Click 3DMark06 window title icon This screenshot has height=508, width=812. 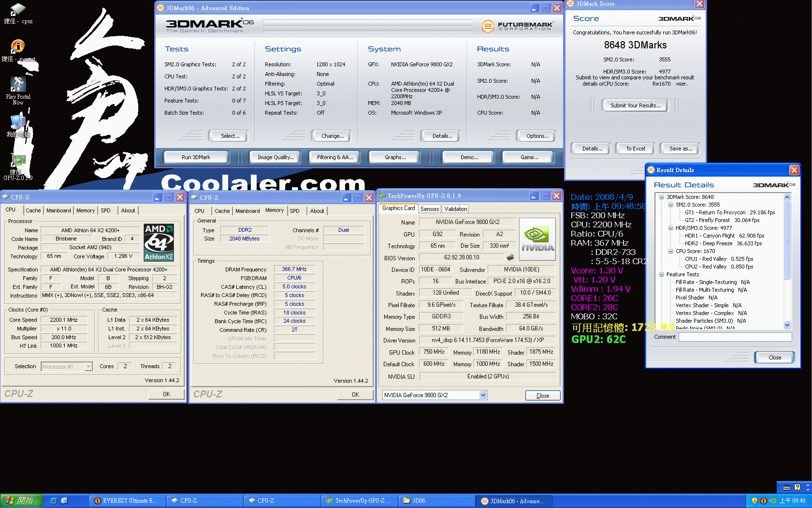click(x=160, y=8)
